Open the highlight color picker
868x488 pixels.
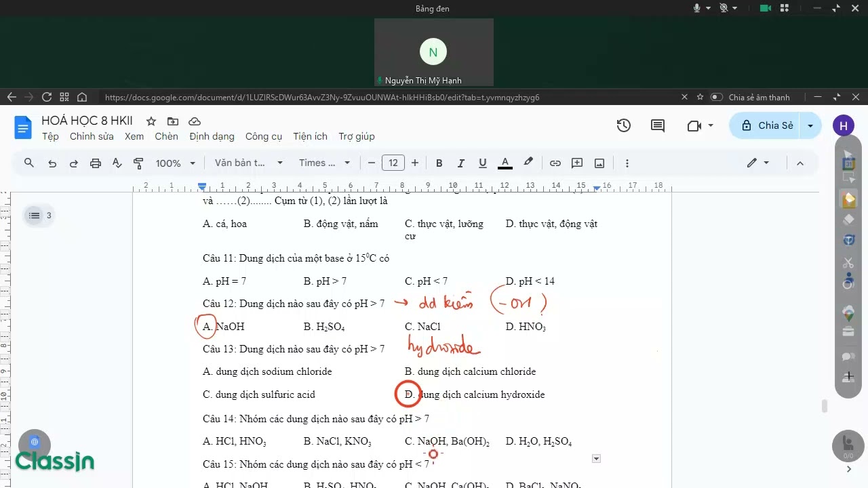click(x=528, y=163)
